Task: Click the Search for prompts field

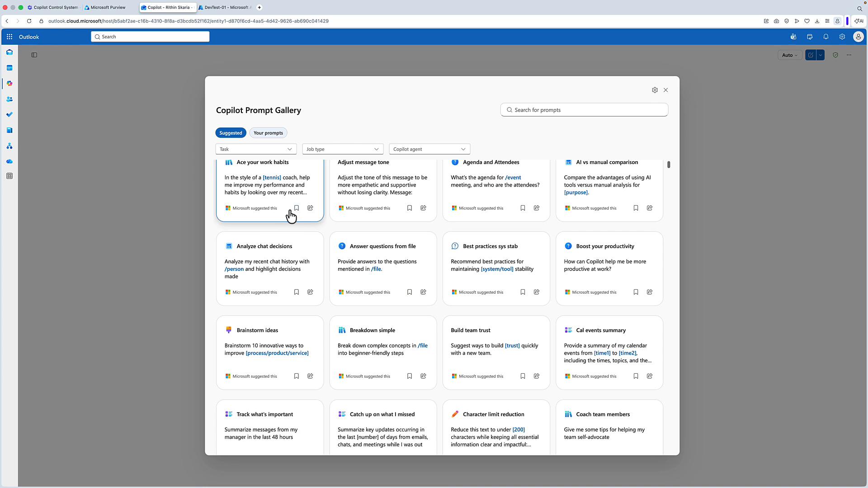Action: pos(584,110)
